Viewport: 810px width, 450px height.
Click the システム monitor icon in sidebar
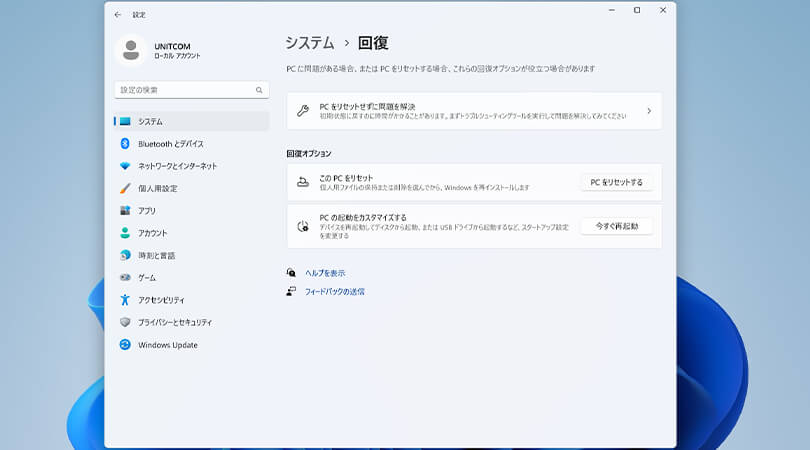pyautogui.click(x=125, y=121)
